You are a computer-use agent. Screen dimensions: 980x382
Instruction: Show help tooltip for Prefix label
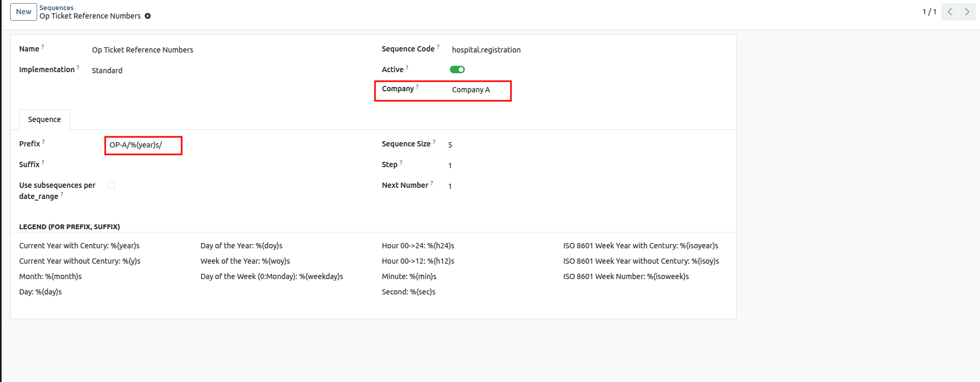(x=44, y=142)
